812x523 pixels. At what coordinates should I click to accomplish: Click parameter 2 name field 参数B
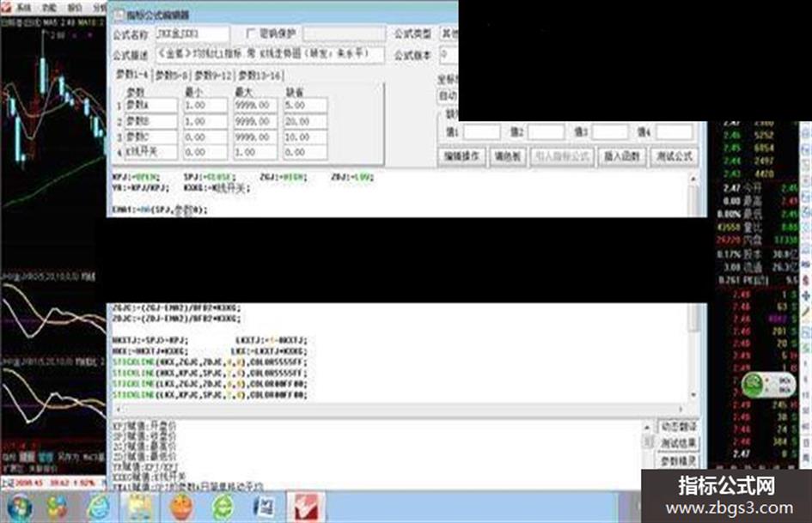(151, 121)
